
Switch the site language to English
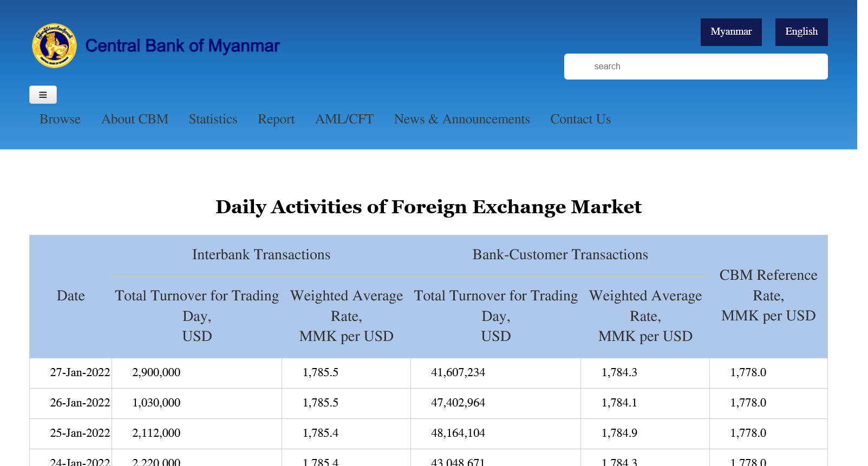point(801,32)
